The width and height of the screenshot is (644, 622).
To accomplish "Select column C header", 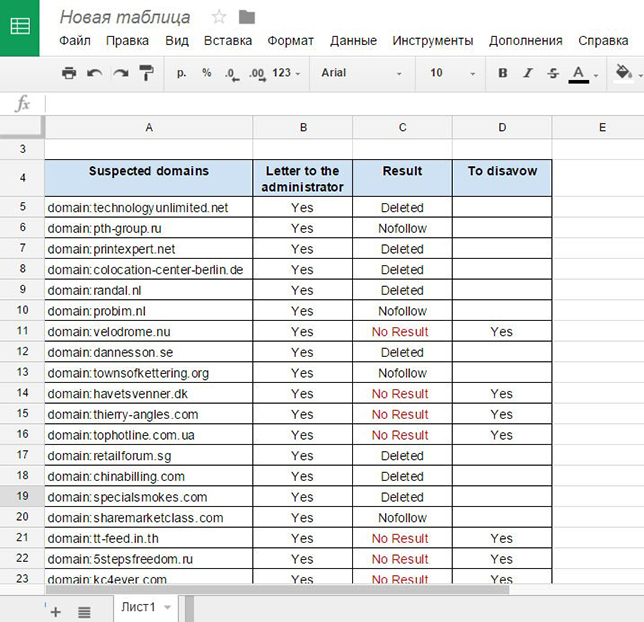I will (x=402, y=127).
